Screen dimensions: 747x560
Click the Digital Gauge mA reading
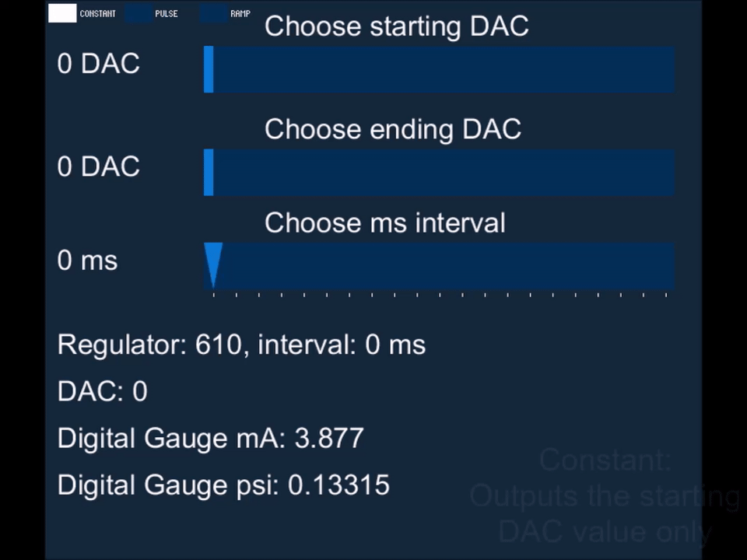(x=211, y=438)
